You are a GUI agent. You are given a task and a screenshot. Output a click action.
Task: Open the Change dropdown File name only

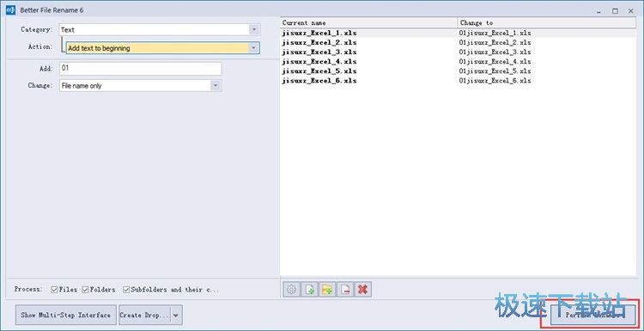pos(141,85)
